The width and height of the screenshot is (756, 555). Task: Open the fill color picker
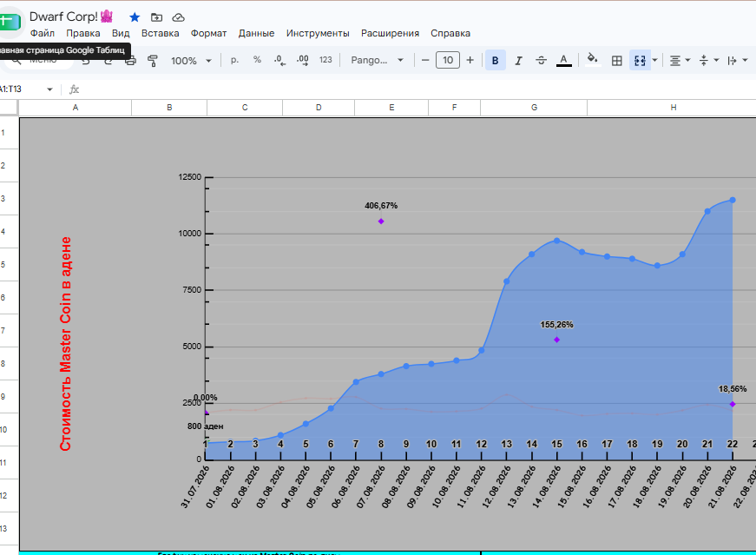coord(593,60)
